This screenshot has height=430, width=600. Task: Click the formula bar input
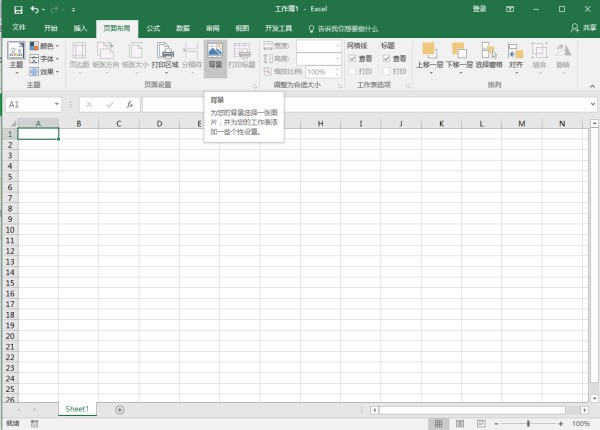[x=365, y=104]
